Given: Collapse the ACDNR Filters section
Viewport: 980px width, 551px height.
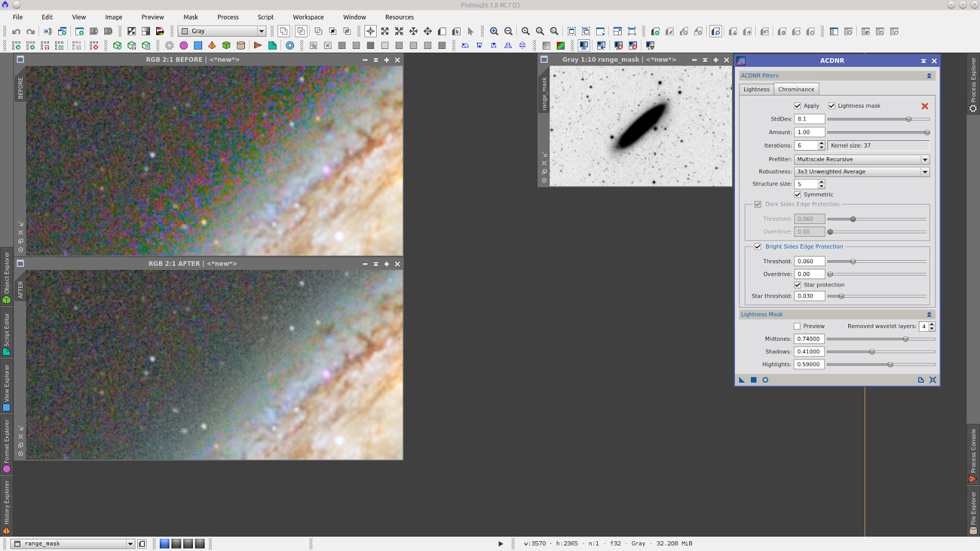Looking at the screenshot, I should (x=929, y=75).
